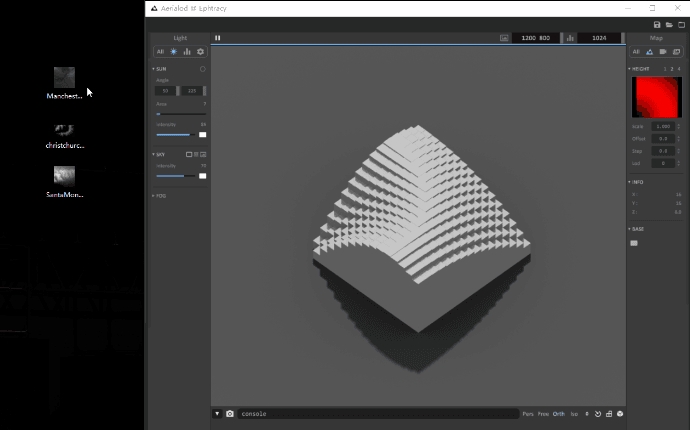Open the gear settings tab in Light panel
This screenshot has width=690, height=430.
[200, 51]
